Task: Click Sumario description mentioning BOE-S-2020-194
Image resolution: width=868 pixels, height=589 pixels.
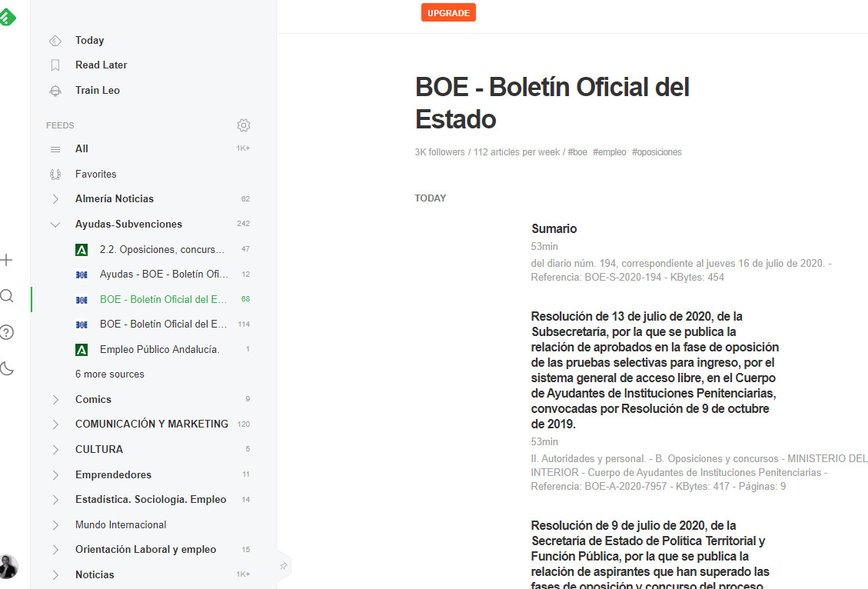Action: pyautogui.click(x=681, y=270)
